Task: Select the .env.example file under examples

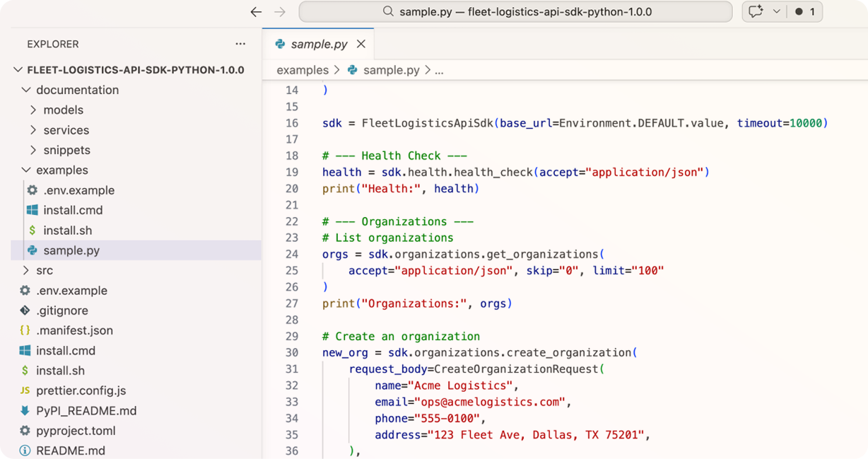Action: pos(79,190)
